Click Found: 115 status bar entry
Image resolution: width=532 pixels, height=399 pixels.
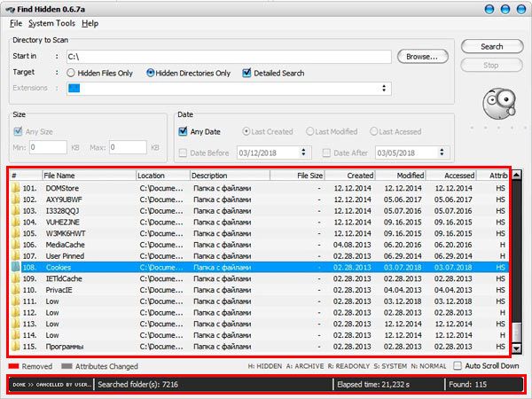click(467, 384)
